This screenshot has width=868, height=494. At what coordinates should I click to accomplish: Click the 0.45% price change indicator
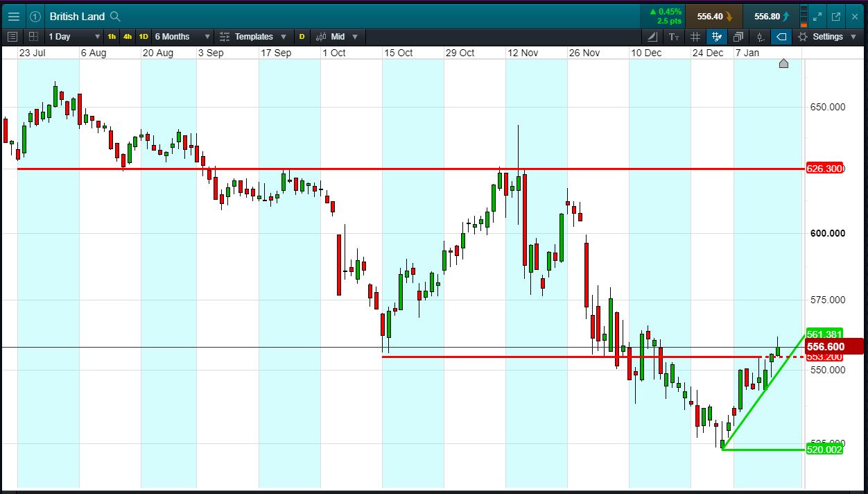[x=666, y=12]
